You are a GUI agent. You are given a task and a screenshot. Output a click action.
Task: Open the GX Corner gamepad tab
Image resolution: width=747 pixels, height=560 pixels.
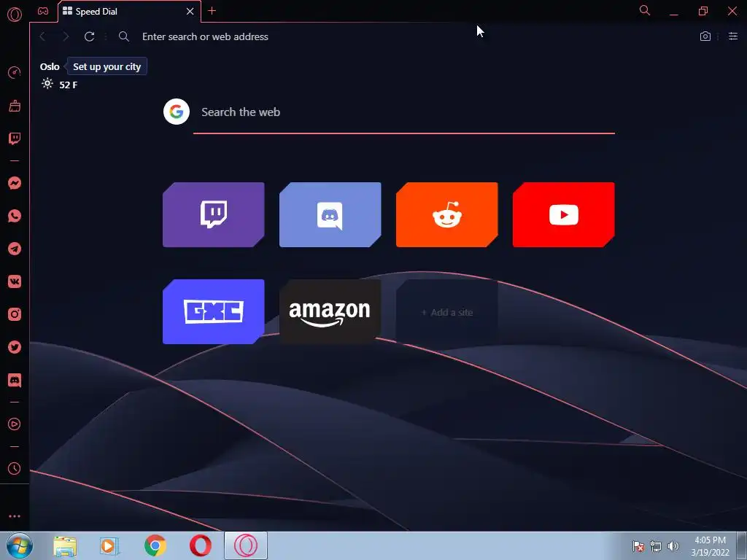click(43, 11)
